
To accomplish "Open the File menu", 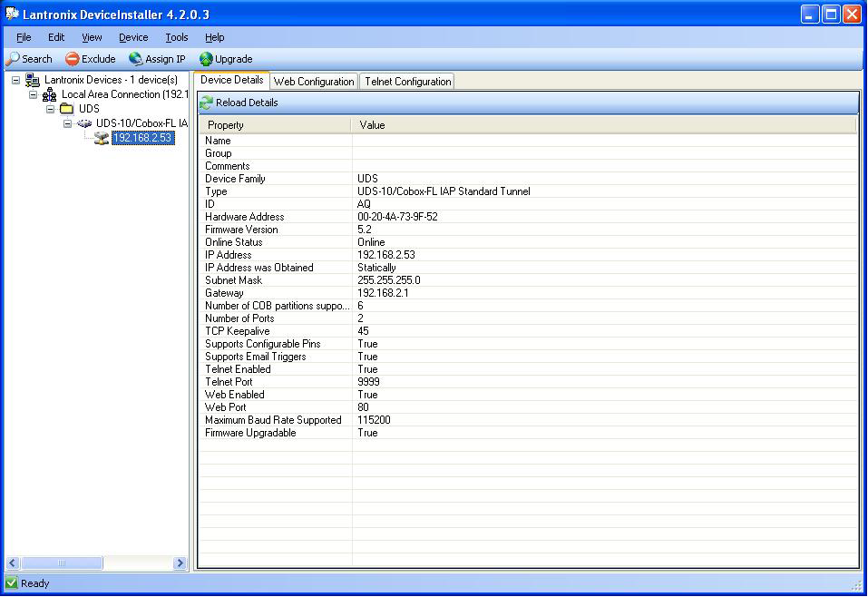I will [24, 37].
